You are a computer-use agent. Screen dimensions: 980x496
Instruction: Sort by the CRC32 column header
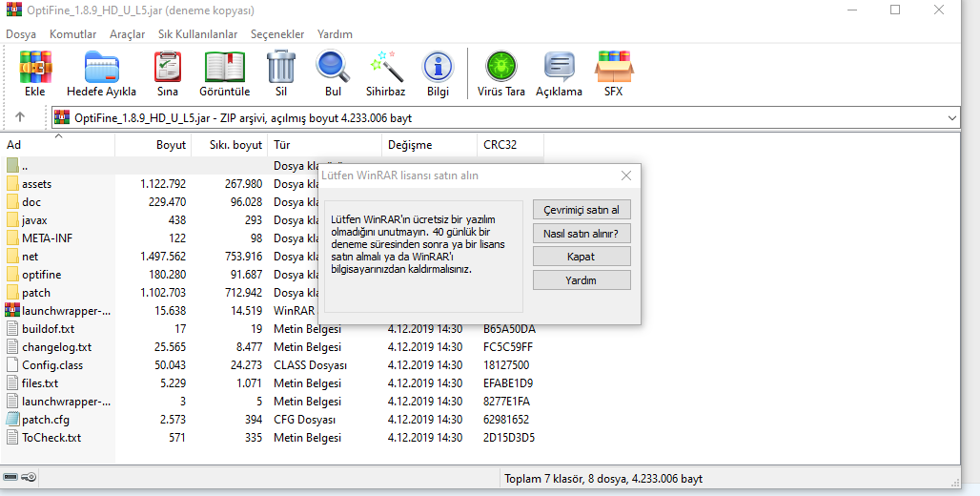510,144
